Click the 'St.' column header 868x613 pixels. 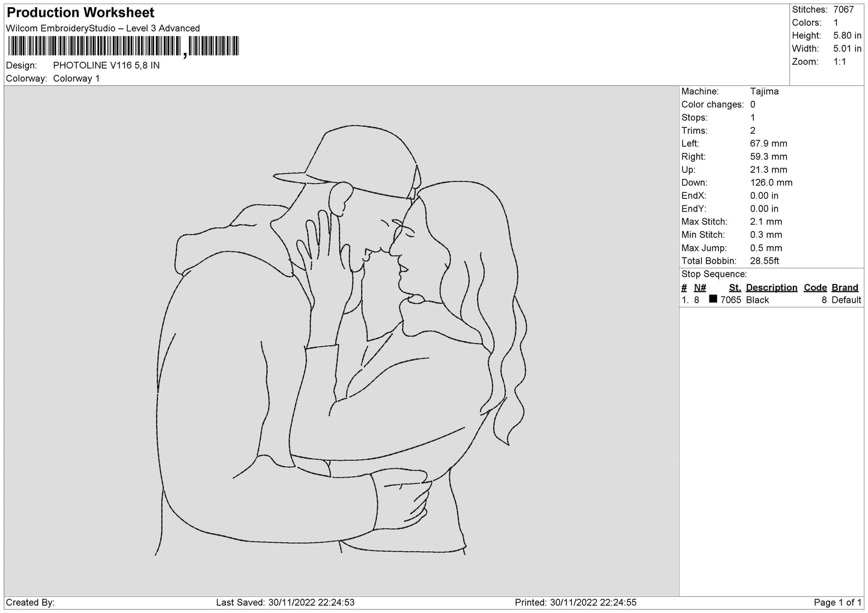(735, 288)
